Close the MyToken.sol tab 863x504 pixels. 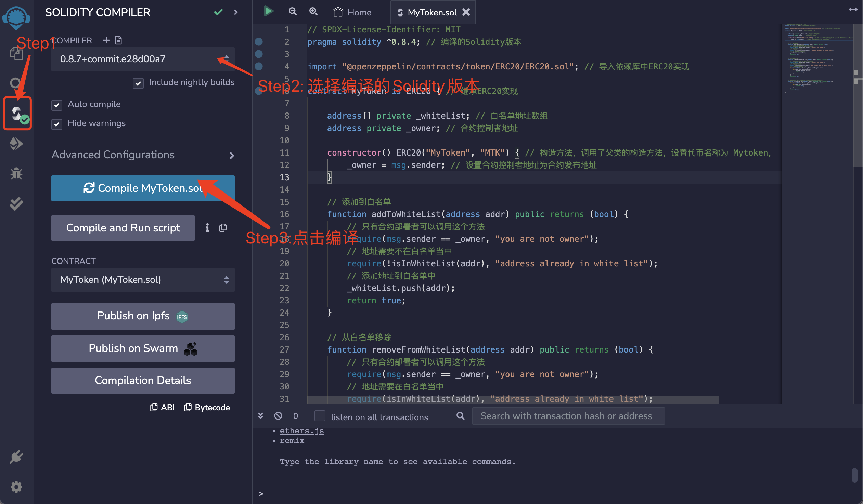click(466, 12)
